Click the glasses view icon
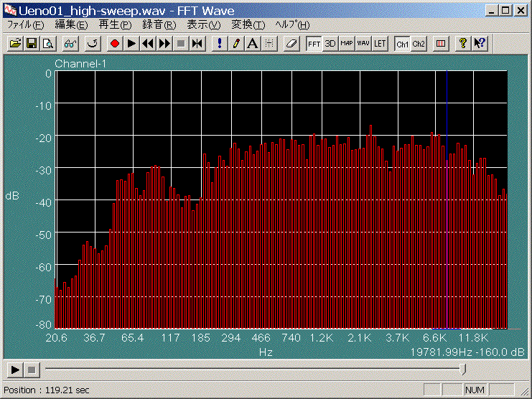Viewport: 532px width, 399px height. [70, 44]
